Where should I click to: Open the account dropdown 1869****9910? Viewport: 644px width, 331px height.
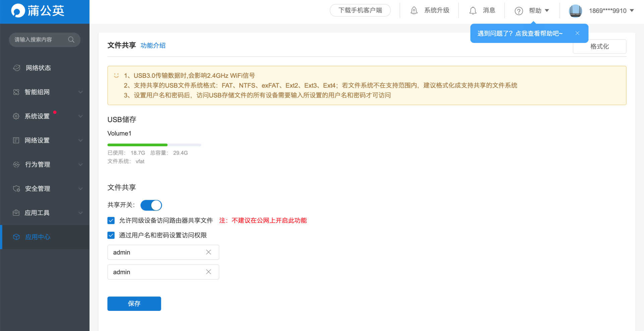click(x=611, y=11)
